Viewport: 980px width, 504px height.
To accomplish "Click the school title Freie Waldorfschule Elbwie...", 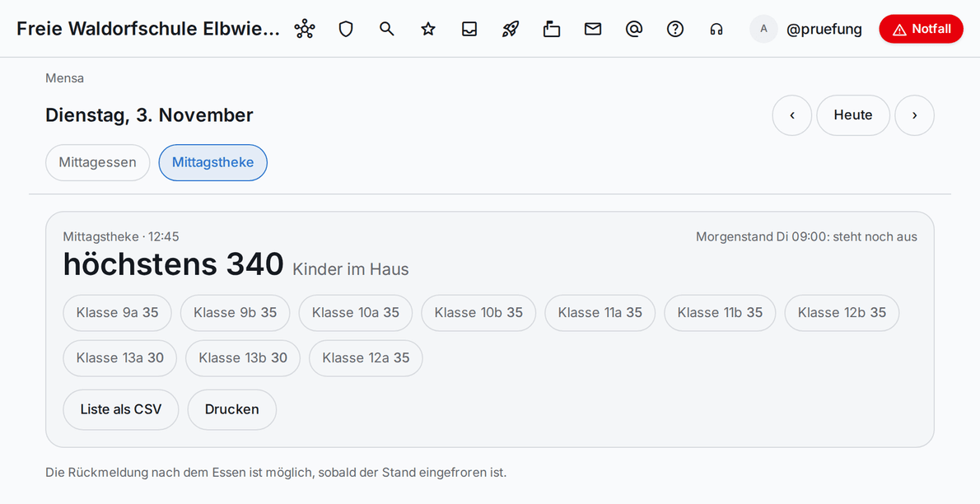I will 148,29.
